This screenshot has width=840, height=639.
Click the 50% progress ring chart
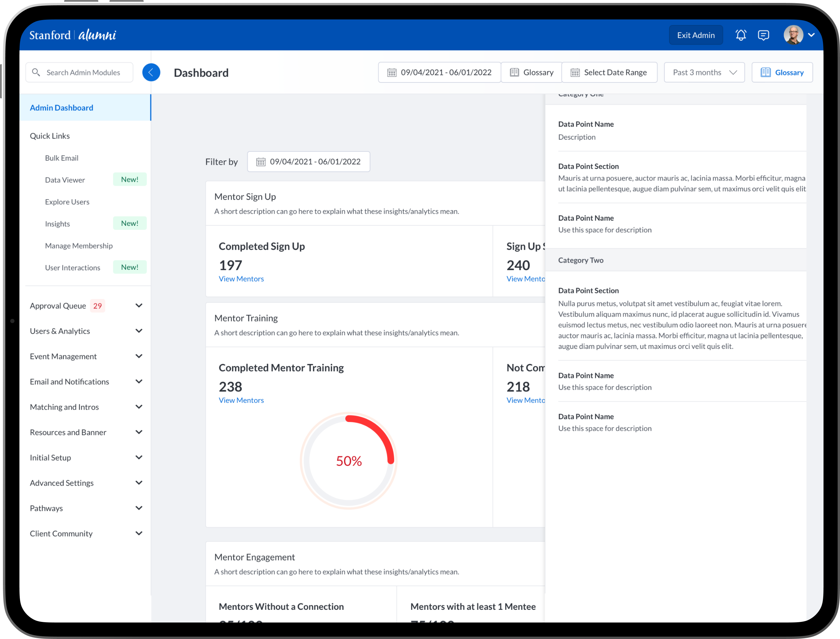tap(348, 461)
